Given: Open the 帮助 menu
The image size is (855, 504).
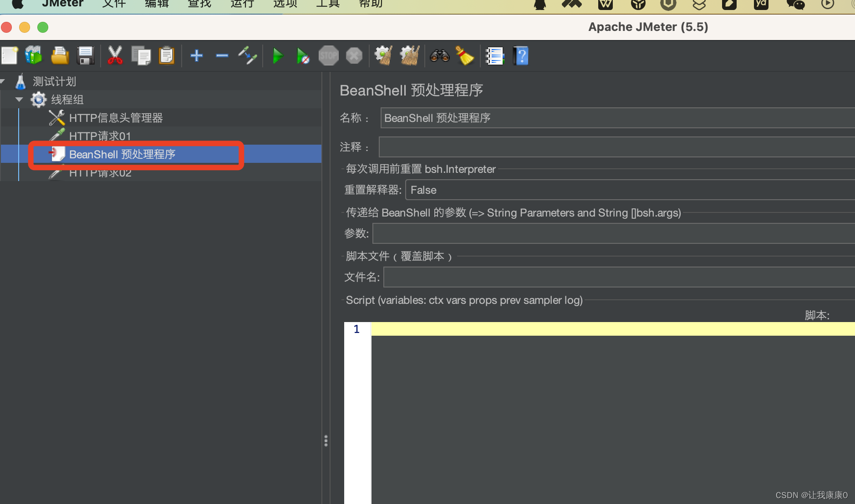Looking at the screenshot, I should (x=371, y=4).
